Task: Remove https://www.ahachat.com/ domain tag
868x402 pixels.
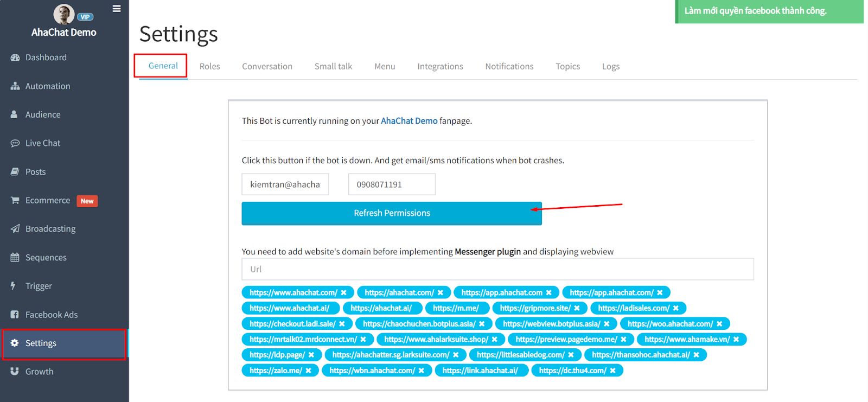Action: tap(344, 293)
